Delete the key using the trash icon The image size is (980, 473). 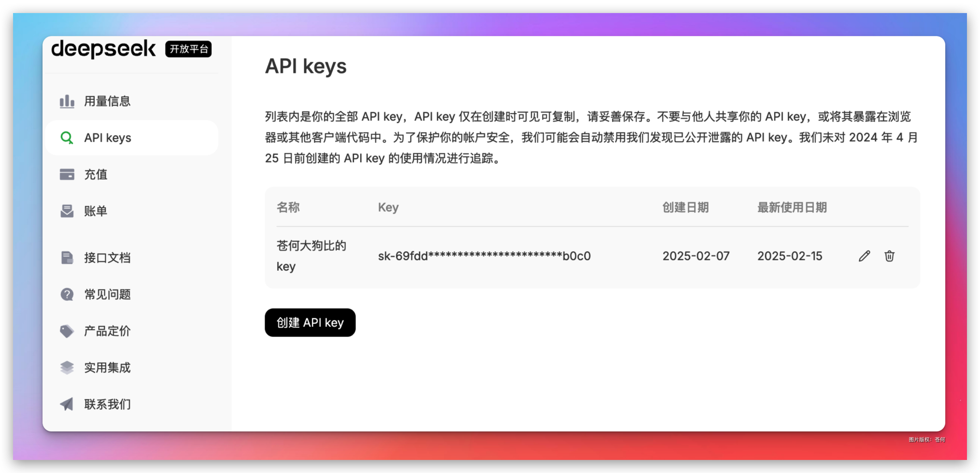click(889, 256)
